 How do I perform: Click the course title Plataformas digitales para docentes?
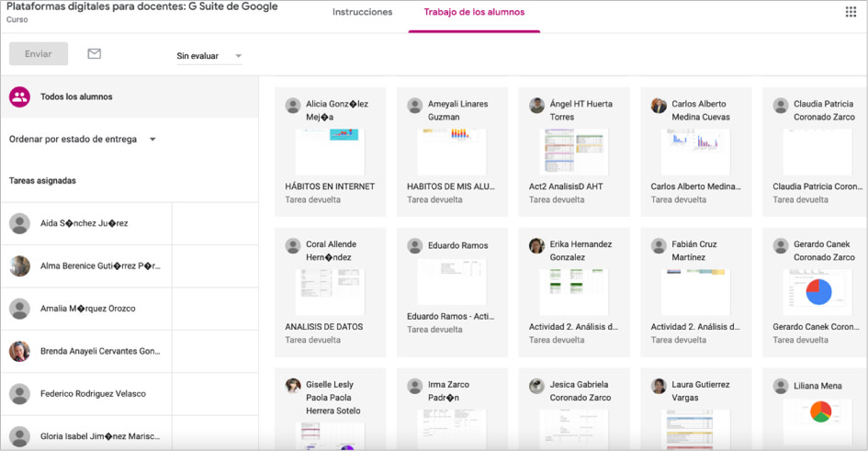click(142, 6)
